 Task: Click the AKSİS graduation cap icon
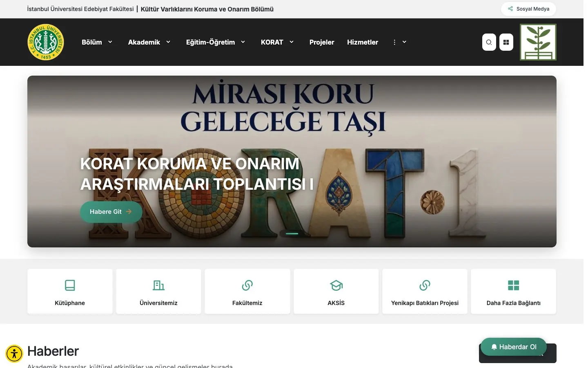(336, 285)
